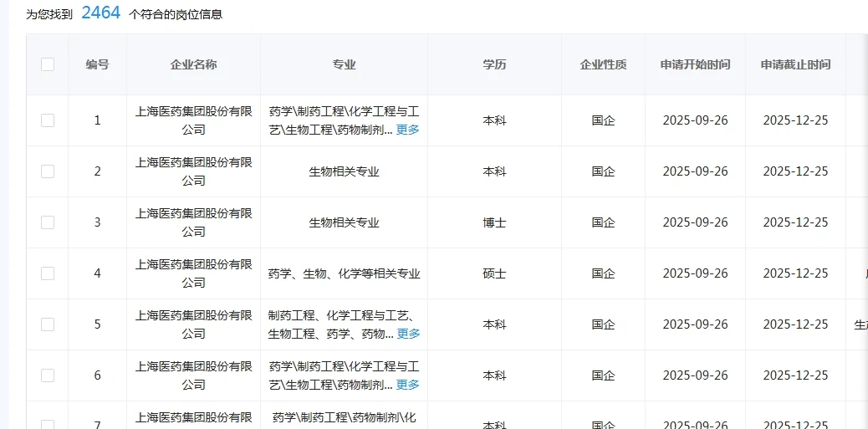
Task: Select row number 6 cell
Action: pos(98,375)
